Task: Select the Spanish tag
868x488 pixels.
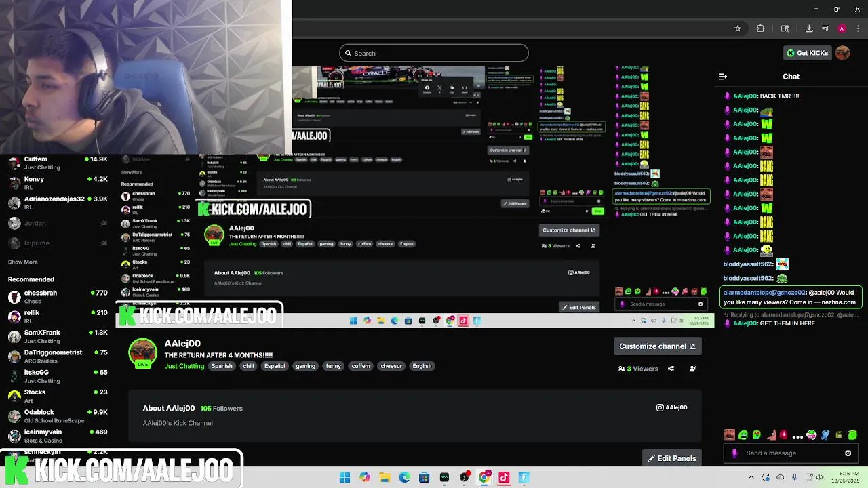Action: pyautogui.click(x=222, y=366)
